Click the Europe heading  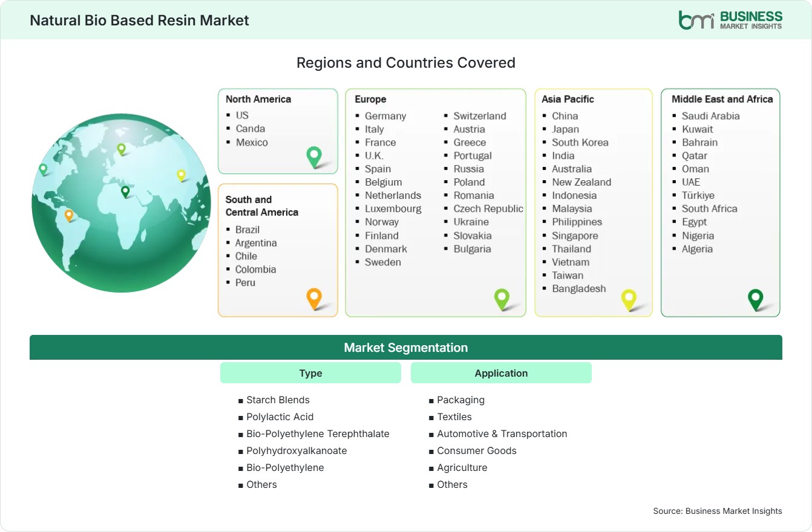pyautogui.click(x=370, y=99)
